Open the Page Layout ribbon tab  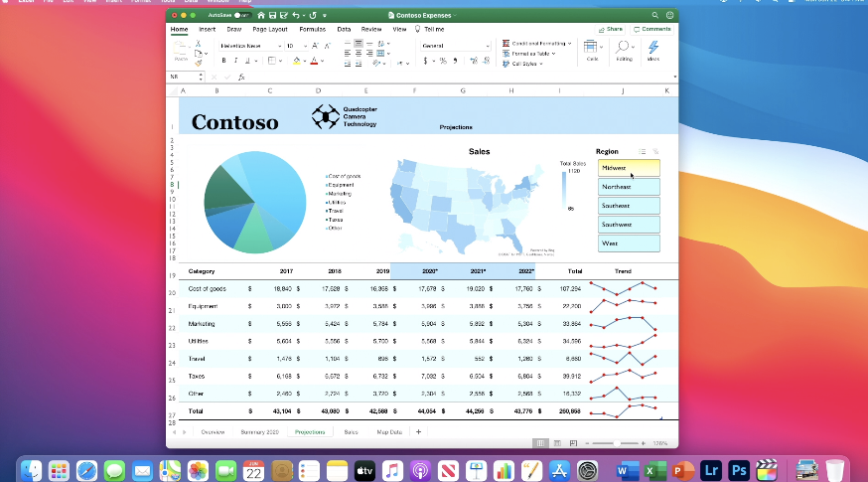click(269, 30)
